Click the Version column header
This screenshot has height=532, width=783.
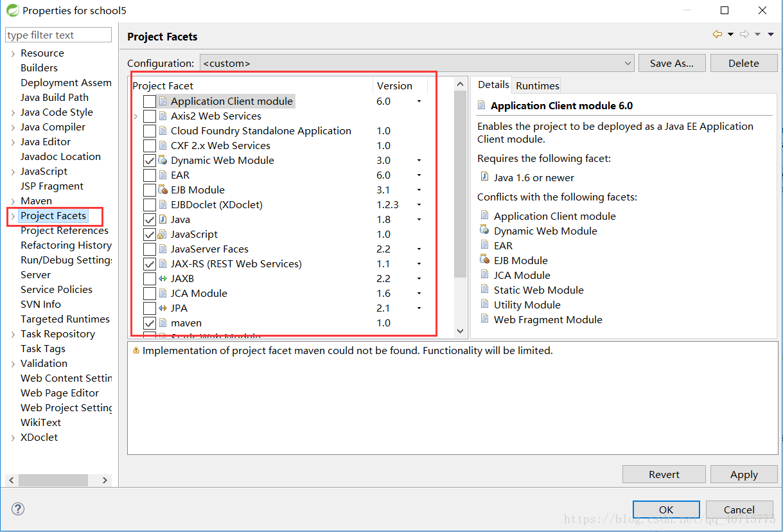(x=400, y=85)
